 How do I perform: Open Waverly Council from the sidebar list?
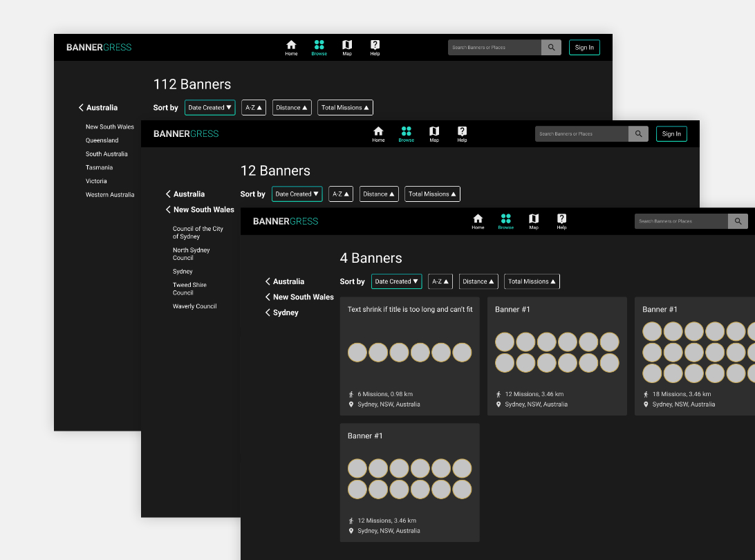pyautogui.click(x=195, y=306)
